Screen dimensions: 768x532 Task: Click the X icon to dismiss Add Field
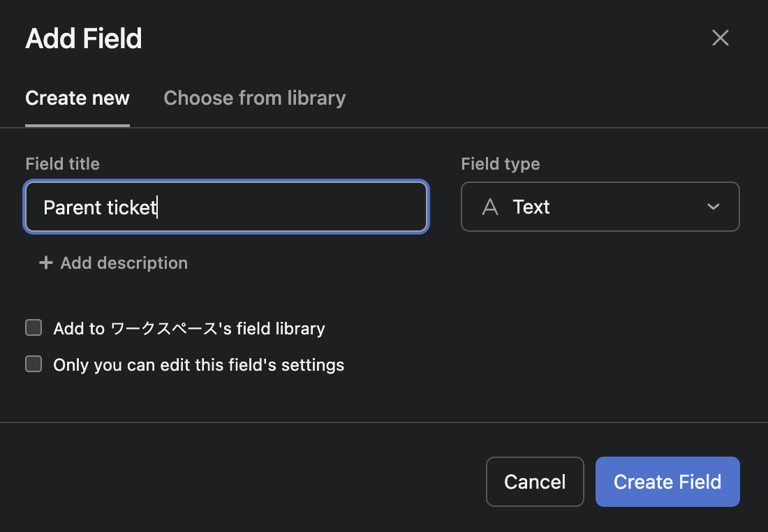[x=720, y=38]
